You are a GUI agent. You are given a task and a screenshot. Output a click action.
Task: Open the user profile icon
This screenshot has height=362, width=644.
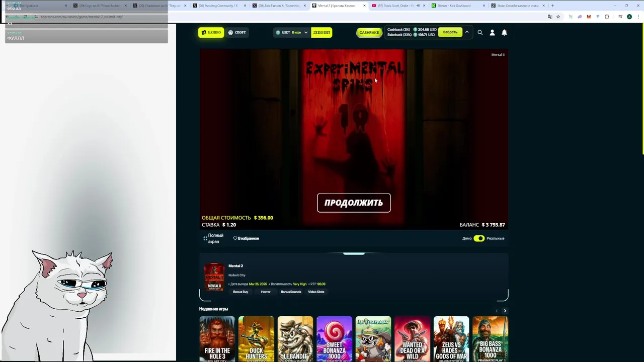coord(492,32)
